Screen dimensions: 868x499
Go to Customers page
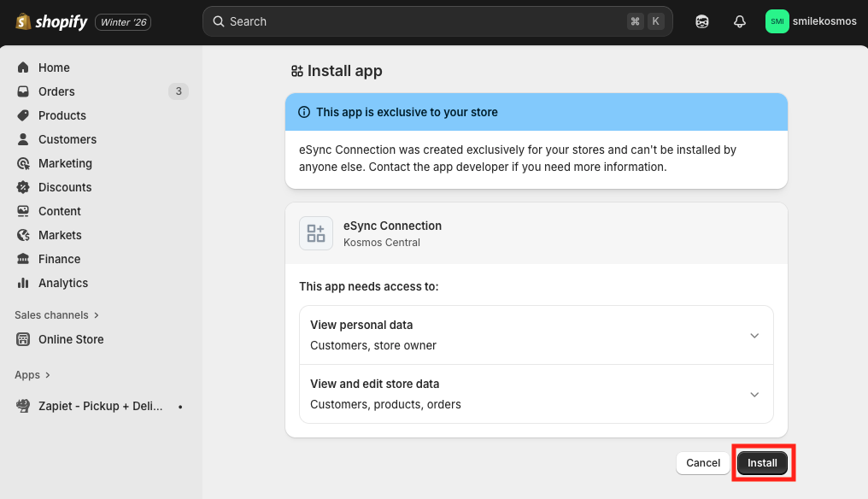point(67,139)
